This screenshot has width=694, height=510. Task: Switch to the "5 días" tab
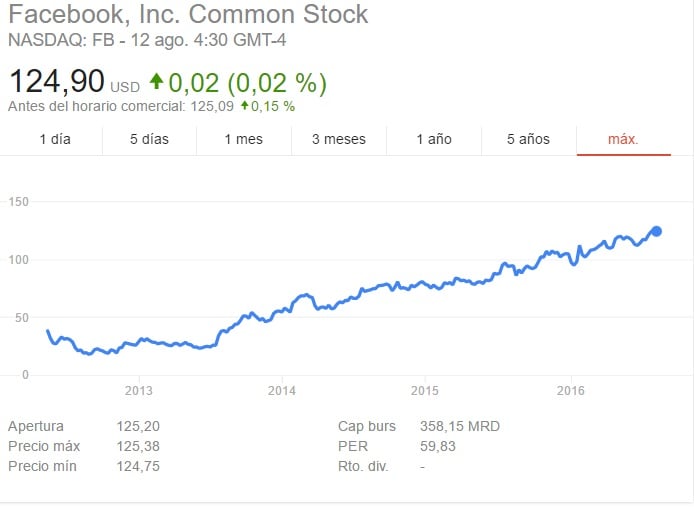[149, 139]
